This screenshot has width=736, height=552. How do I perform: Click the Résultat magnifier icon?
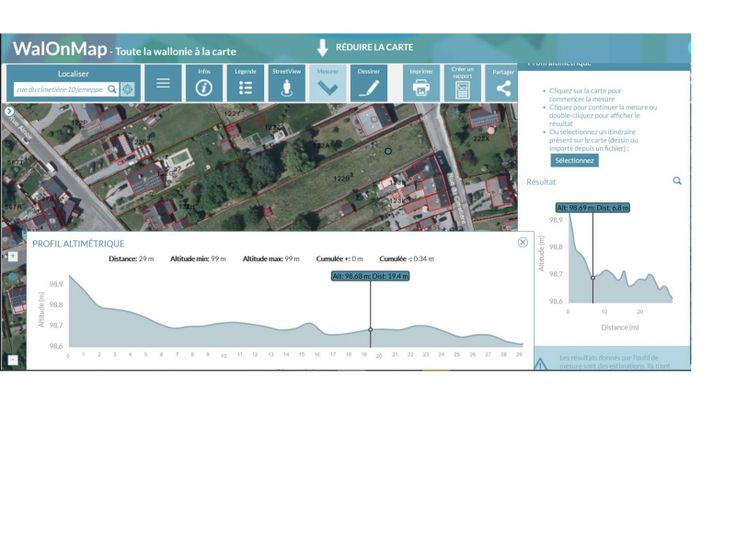point(677,181)
